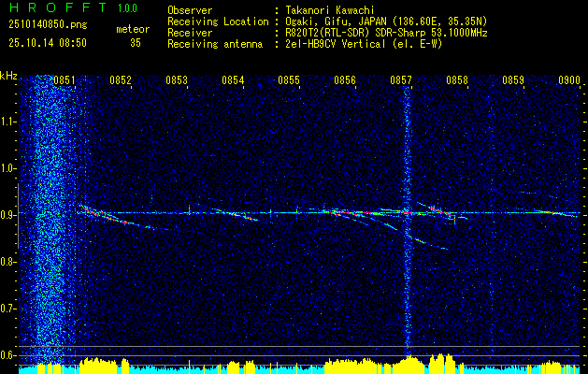Image resolution: width=588 pixels, height=374 pixels.
Task: Click frequency label 1.1
Action: [7, 122]
